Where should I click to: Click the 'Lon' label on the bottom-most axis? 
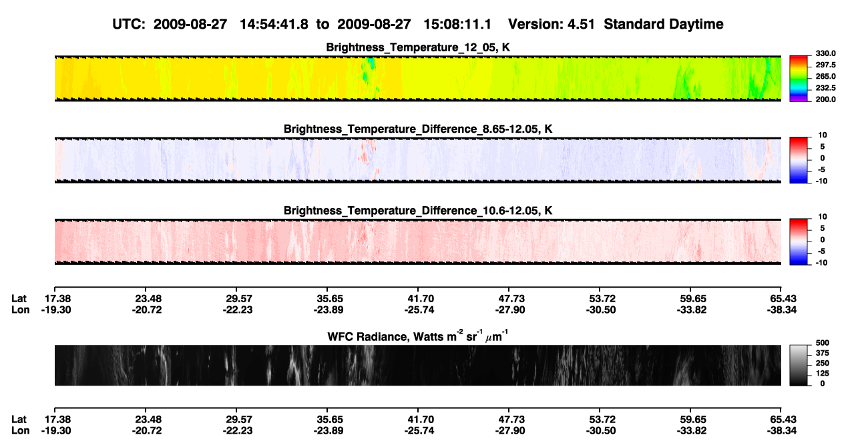pyautogui.click(x=20, y=430)
